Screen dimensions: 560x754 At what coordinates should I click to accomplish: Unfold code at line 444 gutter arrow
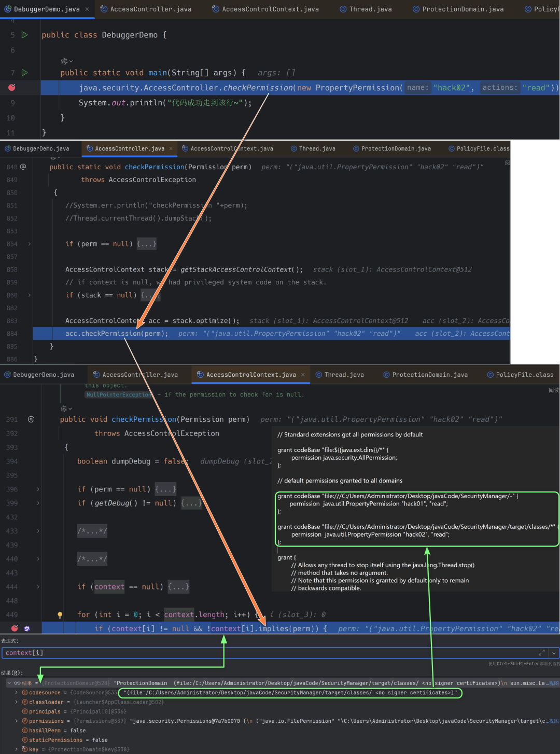tap(38, 587)
